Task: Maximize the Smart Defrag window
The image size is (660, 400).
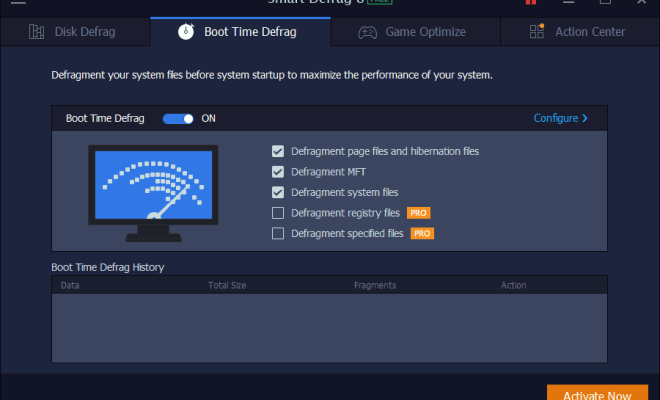Action: click(x=605, y=2)
